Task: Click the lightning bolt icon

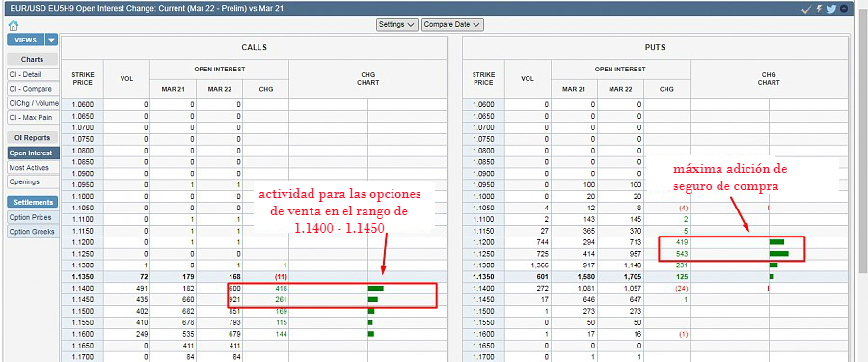Action: (x=819, y=9)
